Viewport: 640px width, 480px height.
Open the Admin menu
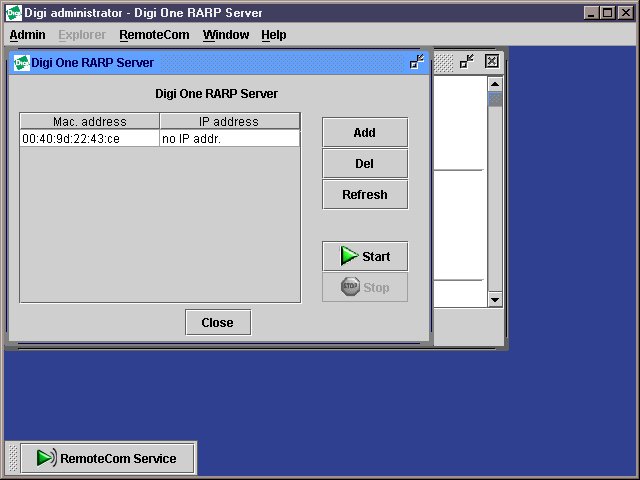tap(27, 35)
